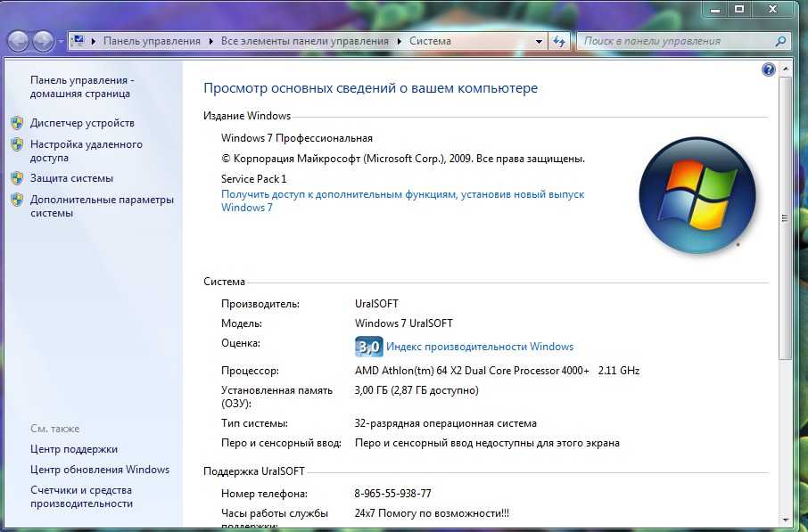Open Диспетчер устройств link

[x=82, y=123]
